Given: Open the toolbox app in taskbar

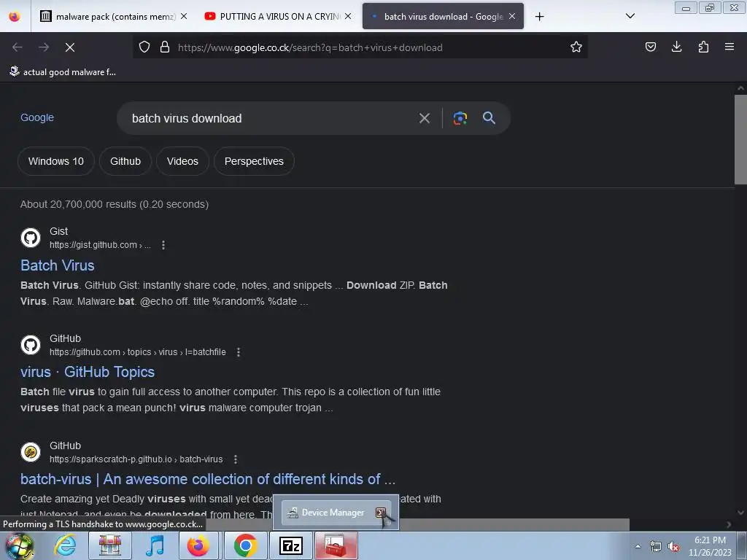Looking at the screenshot, I should click(x=336, y=545).
